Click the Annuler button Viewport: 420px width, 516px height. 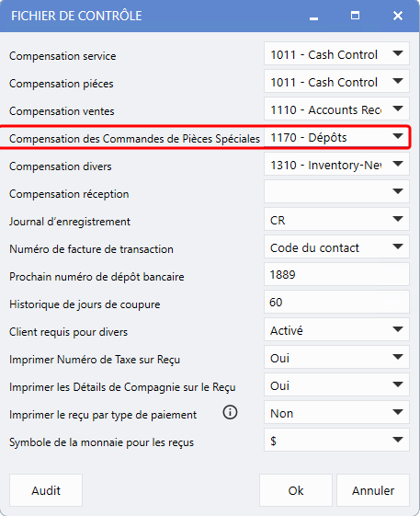point(373,490)
